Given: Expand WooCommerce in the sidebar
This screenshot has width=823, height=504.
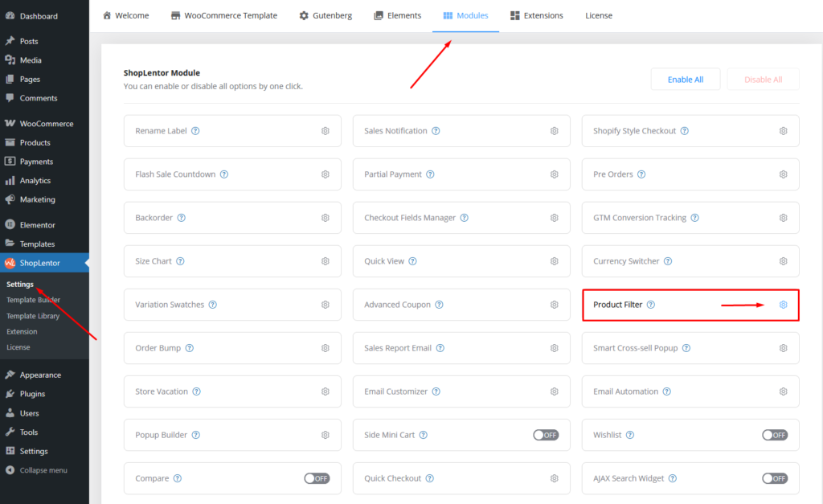Looking at the screenshot, I should pyautogui.click(x=46, y=124).
